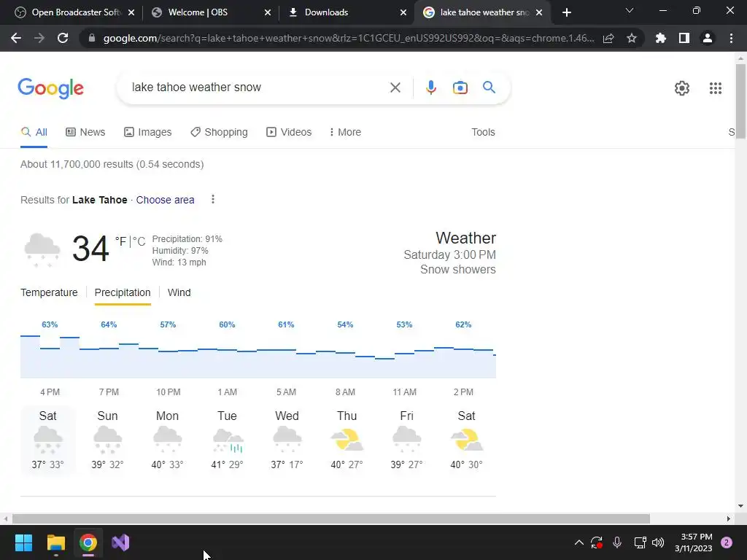Select the Thursday forecast
Screen dimensions: 747x560
347,440
